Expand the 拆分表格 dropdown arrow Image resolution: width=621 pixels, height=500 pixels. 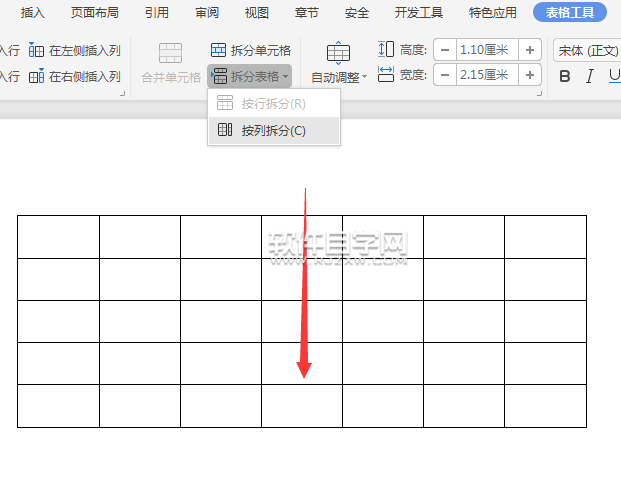[x=286, y=76]
